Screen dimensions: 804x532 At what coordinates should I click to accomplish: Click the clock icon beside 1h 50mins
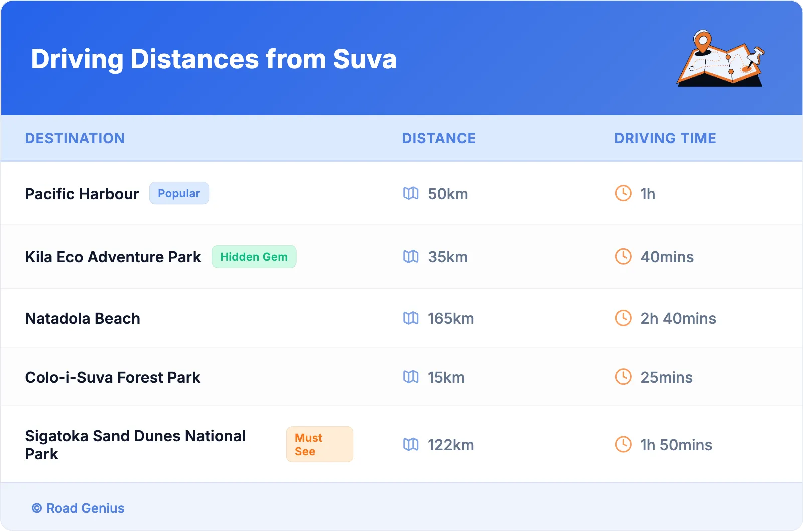(623, 444)
